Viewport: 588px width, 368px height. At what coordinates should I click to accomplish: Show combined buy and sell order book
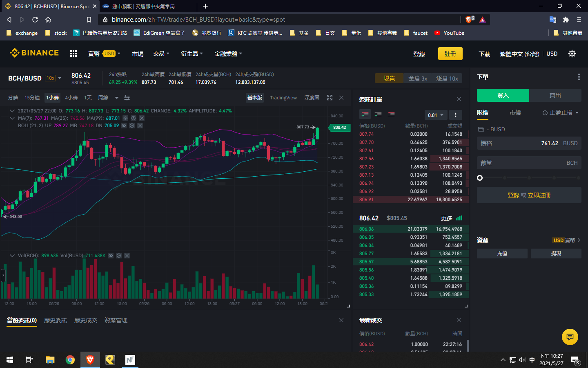365,114
